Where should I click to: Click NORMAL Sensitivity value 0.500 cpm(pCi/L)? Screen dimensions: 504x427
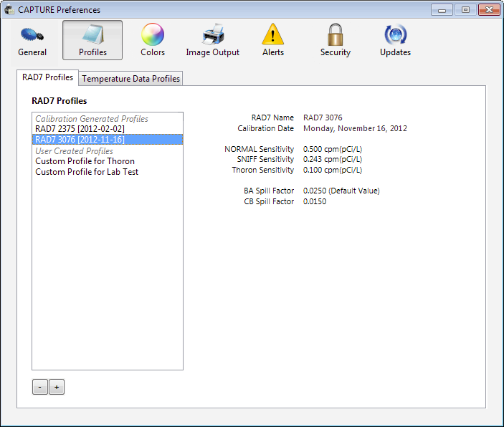click(x=333, y=149)
